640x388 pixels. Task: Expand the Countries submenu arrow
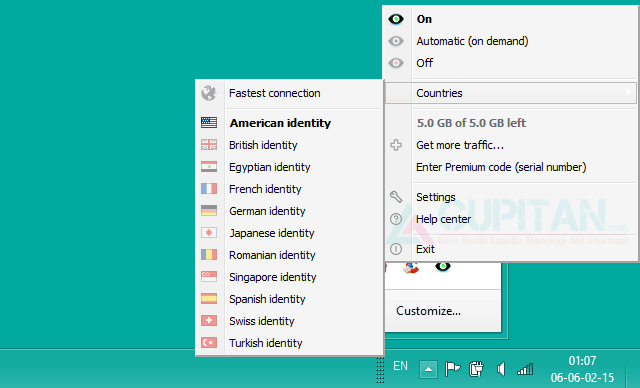629,92
